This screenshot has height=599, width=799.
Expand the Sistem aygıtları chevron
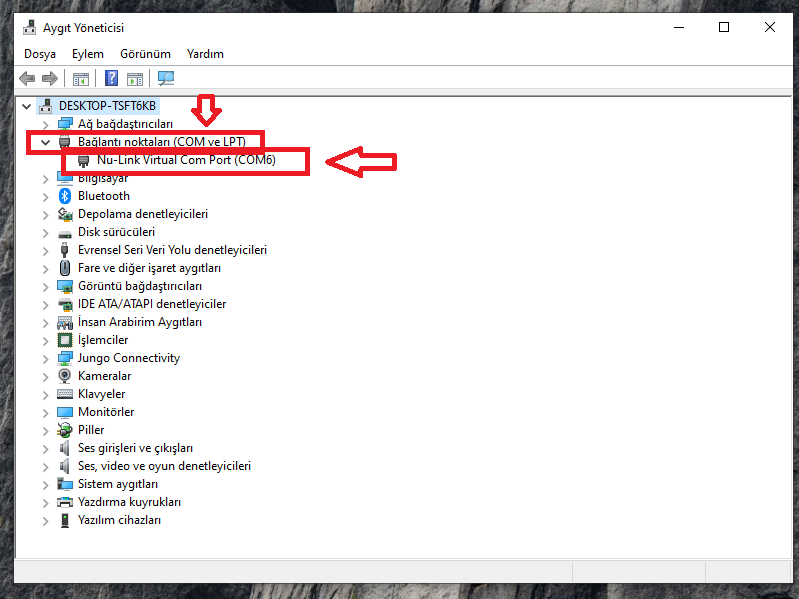(45, 485)
